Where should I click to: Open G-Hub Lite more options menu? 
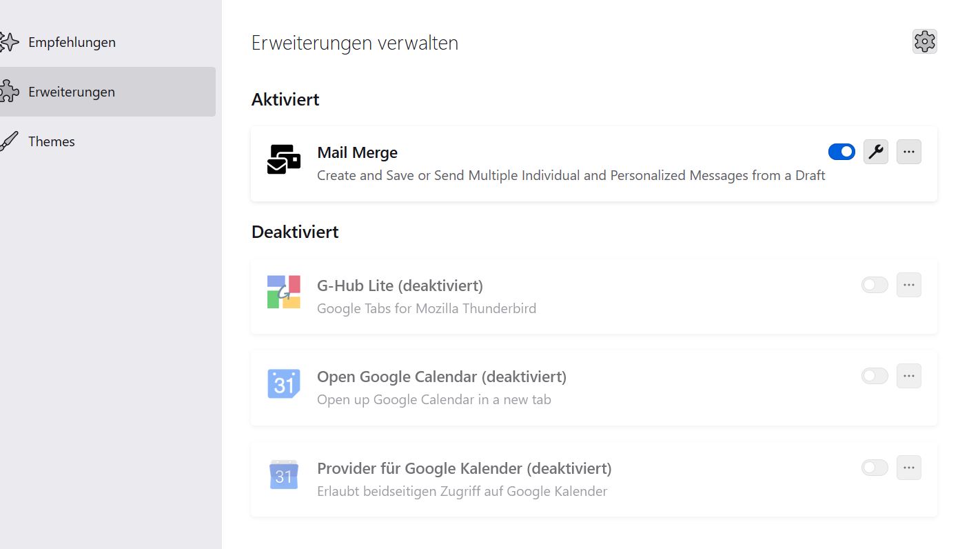(908, 285)
